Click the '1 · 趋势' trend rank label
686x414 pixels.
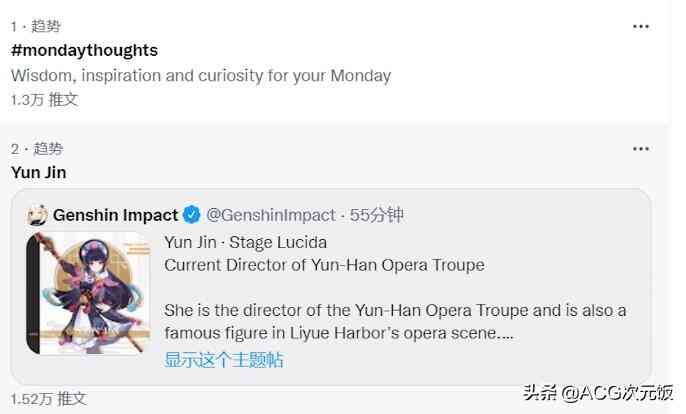[36, 26]
